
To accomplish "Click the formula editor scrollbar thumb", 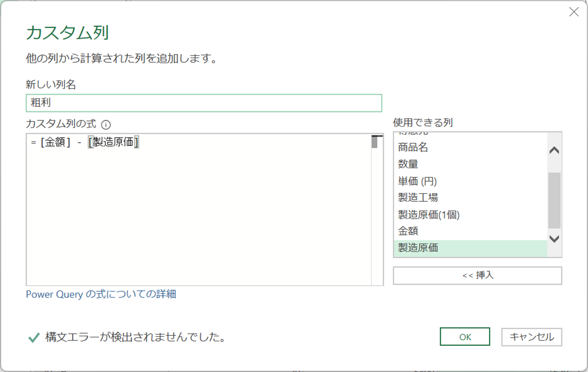I will coord(375,142).
